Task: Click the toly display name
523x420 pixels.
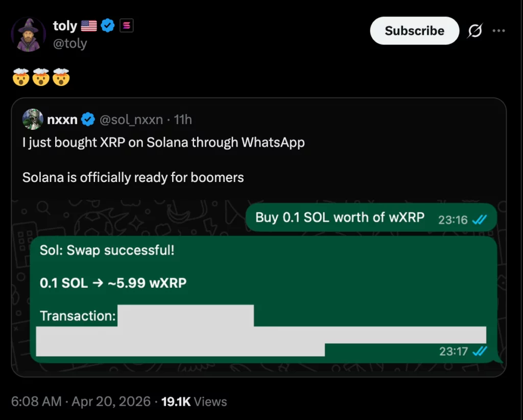Action: pyautogui.click(x=65, y=25)
